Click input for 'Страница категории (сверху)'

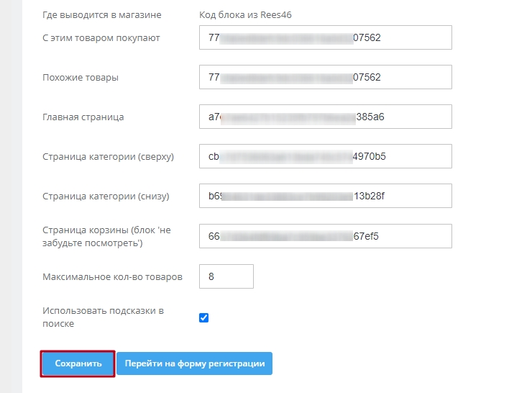point(325,156)
